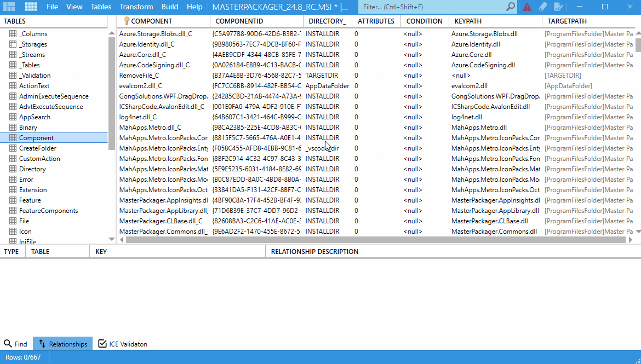Image resolution: width=641 pixels, height=364 pixels.
Task: Select the _Storages table
Action: pyautogui.click(x=33, y=44)
